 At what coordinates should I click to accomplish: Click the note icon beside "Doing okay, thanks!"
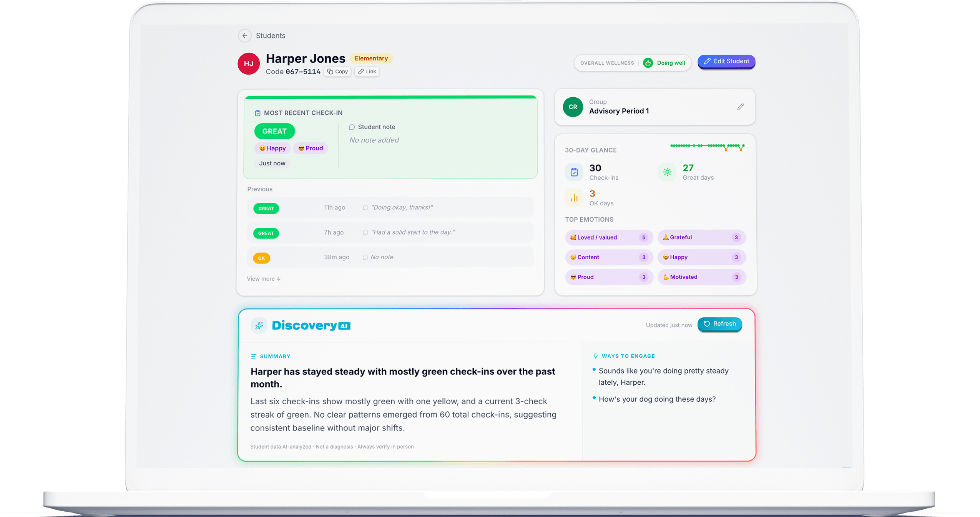365,208
